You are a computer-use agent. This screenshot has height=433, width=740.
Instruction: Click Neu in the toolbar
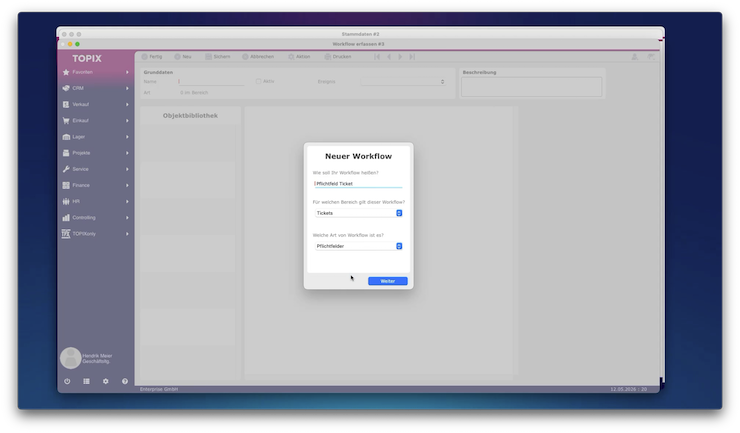(183, 57)
